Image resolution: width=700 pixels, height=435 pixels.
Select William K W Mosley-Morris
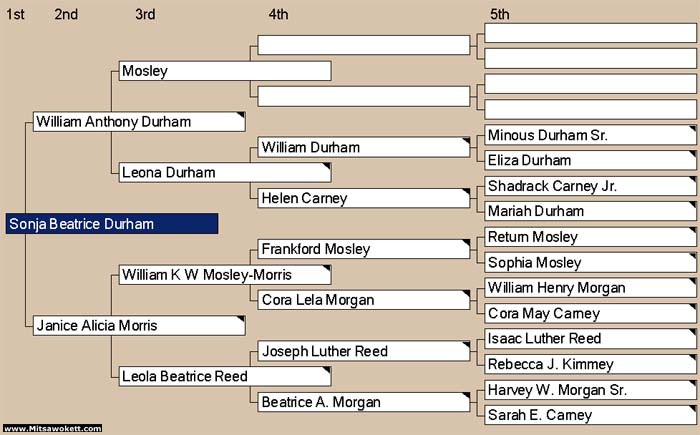click(x=225, y=275)
